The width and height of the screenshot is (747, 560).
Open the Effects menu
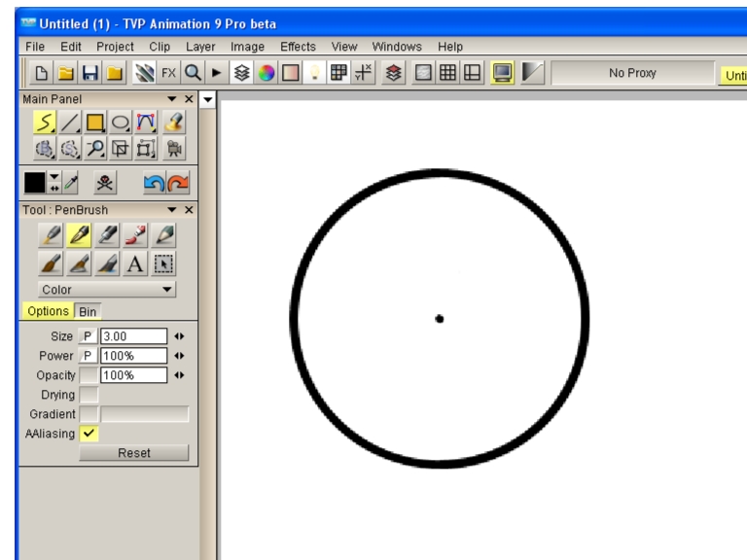(298, 47)
